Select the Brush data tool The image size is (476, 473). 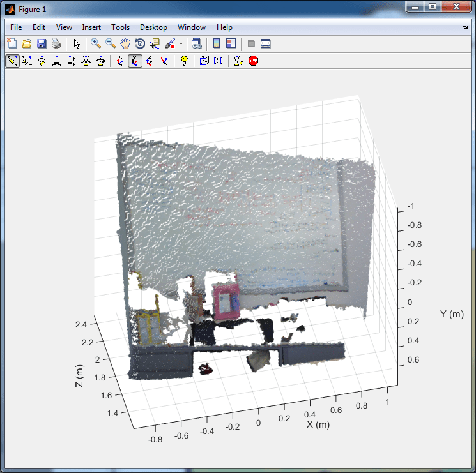pos(170,43)
